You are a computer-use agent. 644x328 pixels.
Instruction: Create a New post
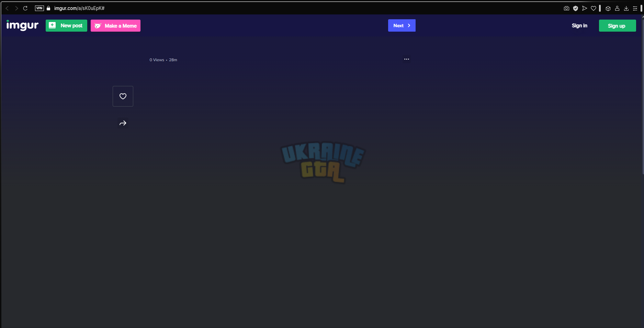66,25
